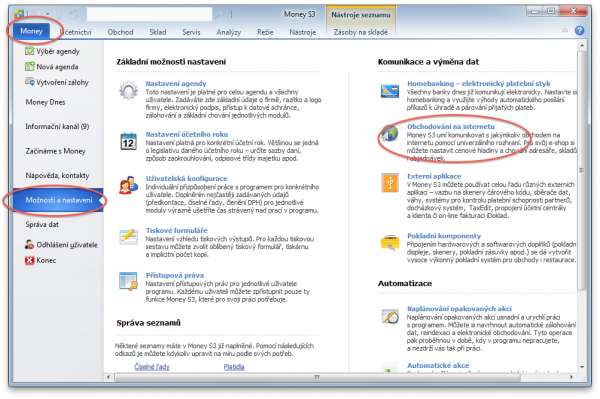Click the Homebanking card icon
This screenshot has width=600, height=399.
coord(390,91)
